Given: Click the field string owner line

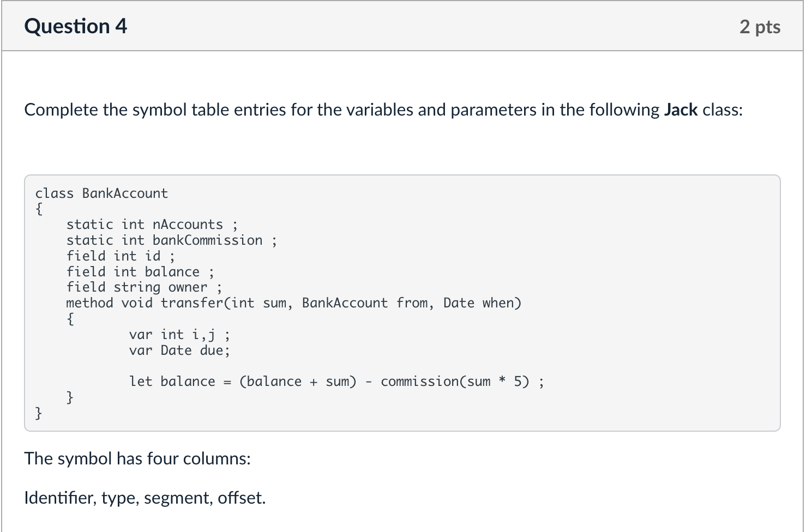Looking at the screenshot, I should [x=144, y=287].
